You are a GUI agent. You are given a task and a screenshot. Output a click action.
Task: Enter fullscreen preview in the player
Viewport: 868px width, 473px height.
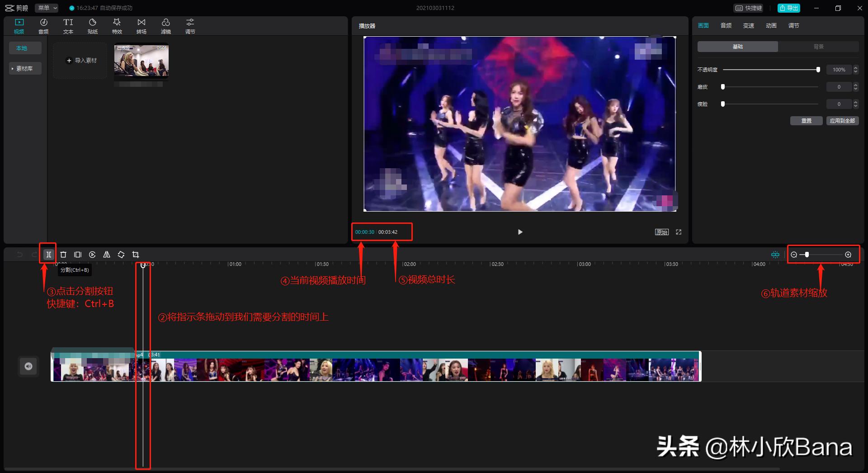click(679, 232)
